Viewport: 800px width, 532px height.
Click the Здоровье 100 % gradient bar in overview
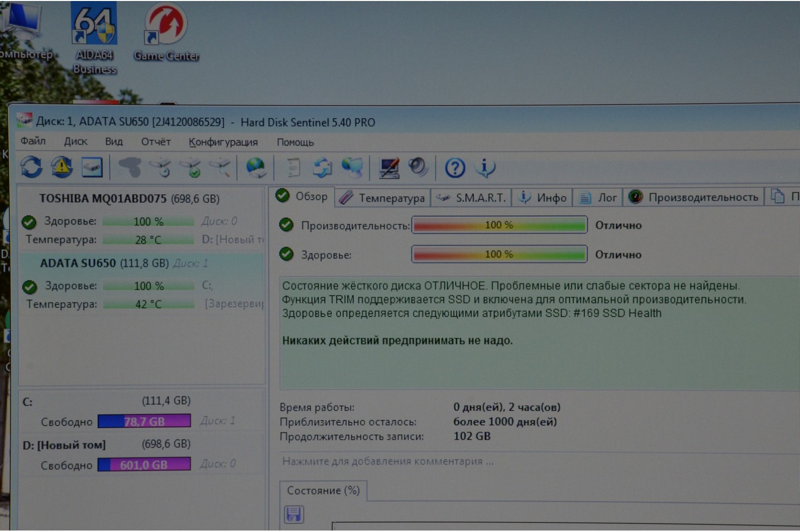(499, 254)
